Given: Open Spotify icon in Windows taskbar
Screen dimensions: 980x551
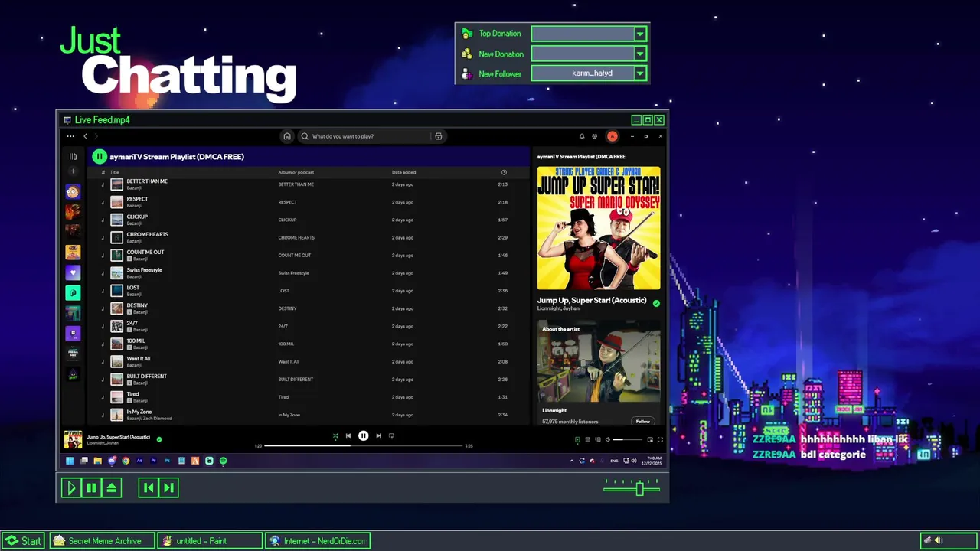Looking at the screenshot, I should pos(223,461).
